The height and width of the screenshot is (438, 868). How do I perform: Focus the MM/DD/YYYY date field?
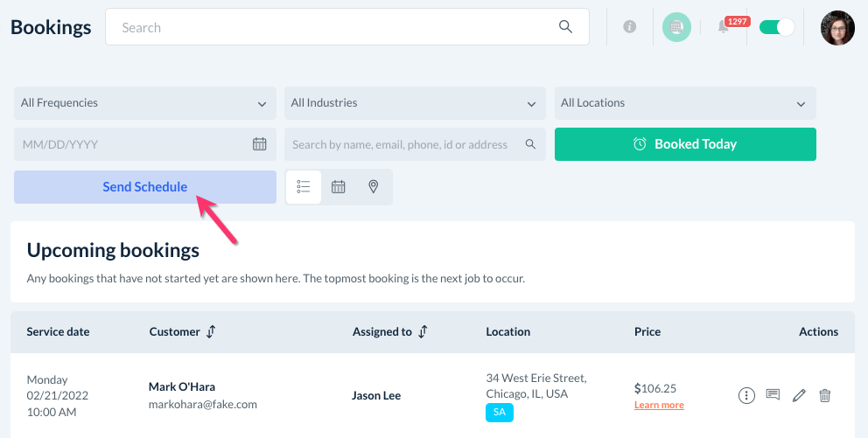click(x=131, y=144)
